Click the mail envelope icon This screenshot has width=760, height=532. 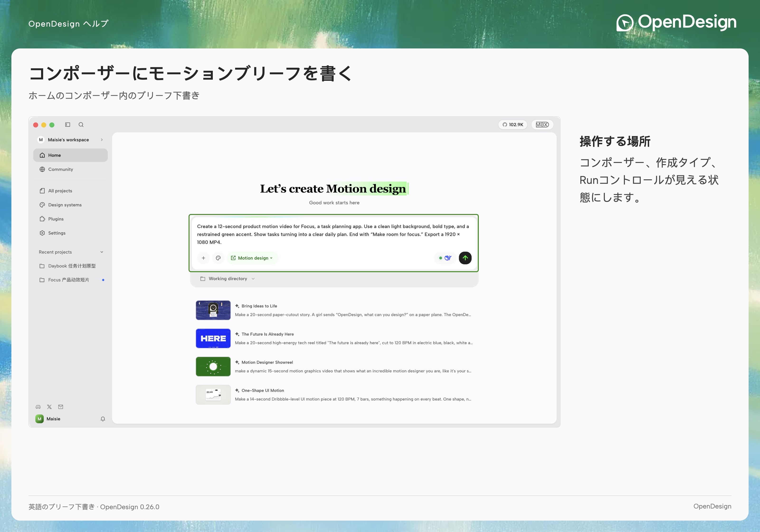click(x=61, y=407)
